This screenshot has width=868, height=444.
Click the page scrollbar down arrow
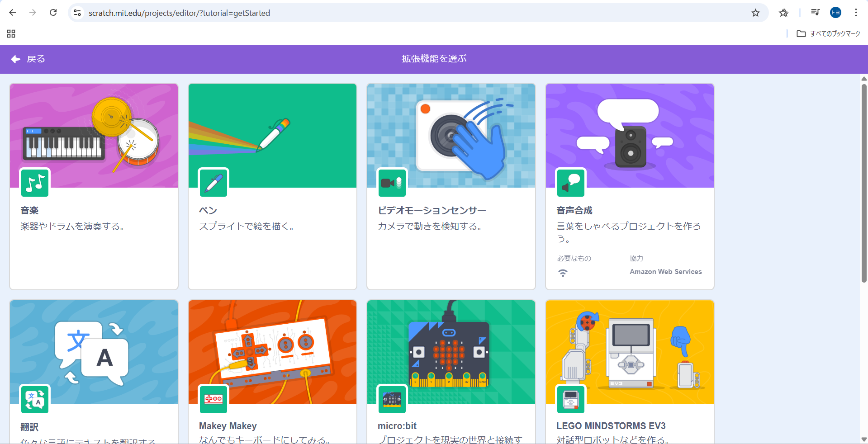[864, 439]
